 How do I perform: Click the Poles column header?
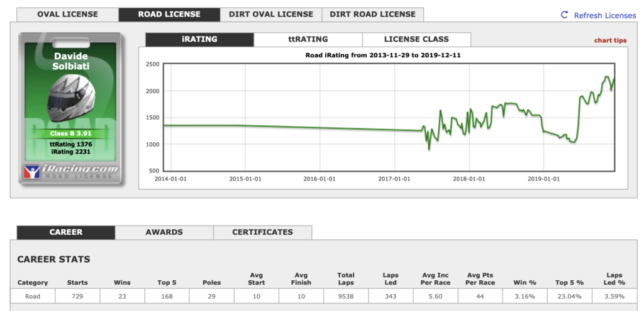tap(211, 283)
